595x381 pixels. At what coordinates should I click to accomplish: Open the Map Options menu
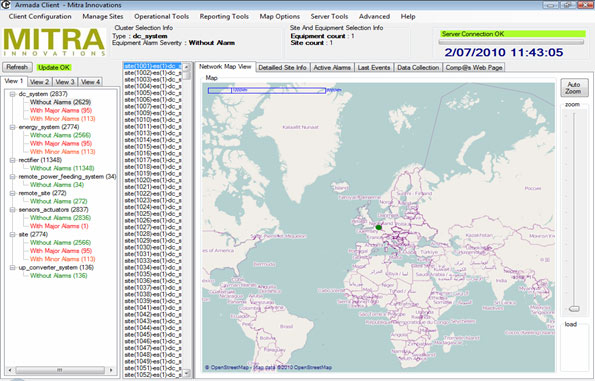pos(280,17)
